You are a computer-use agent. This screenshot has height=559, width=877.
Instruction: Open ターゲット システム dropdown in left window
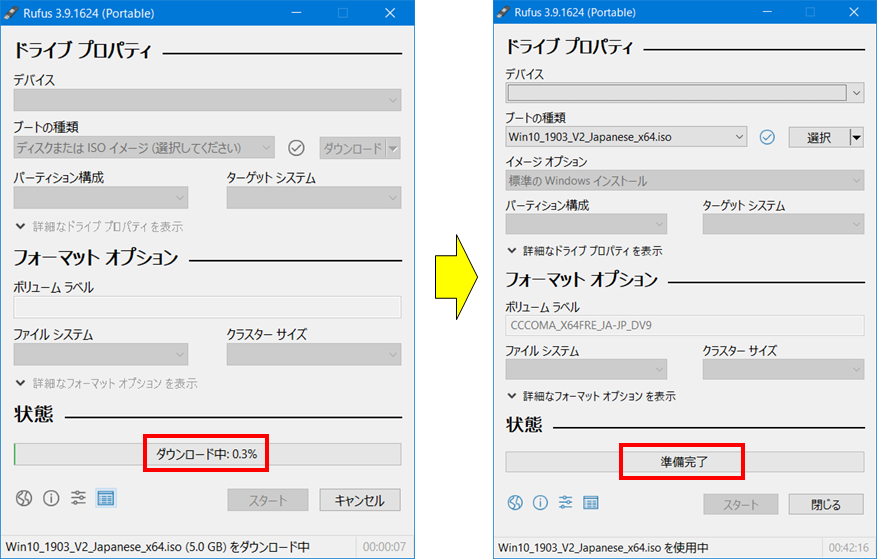[314, 198]
